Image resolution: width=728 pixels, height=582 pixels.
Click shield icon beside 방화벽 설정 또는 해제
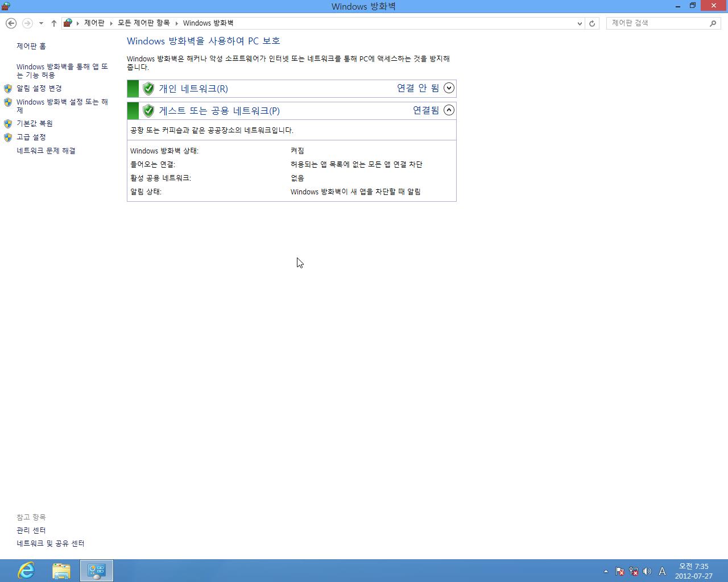pos(8,102)
